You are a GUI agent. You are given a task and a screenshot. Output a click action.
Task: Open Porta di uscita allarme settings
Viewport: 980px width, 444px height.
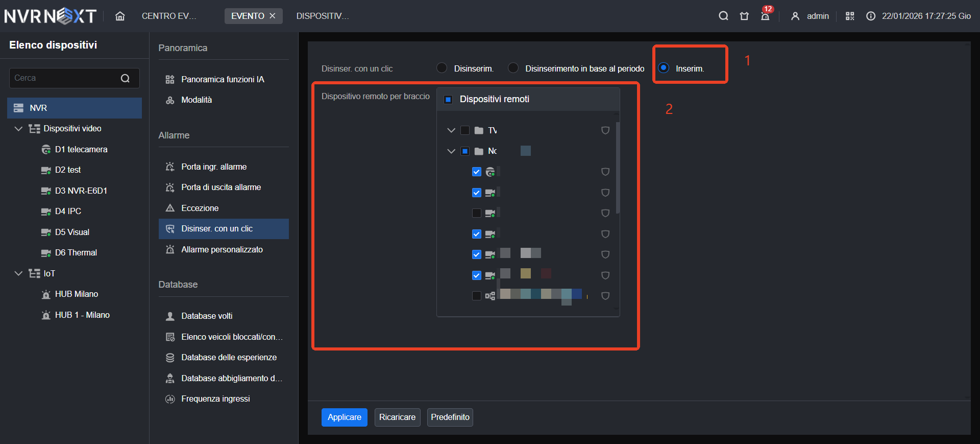(x=224, y=187)
